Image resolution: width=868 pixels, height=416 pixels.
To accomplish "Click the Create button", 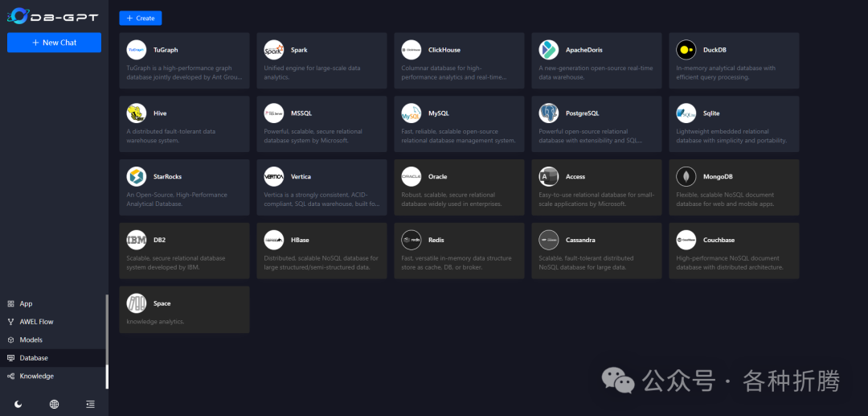I will click(141, 19).
